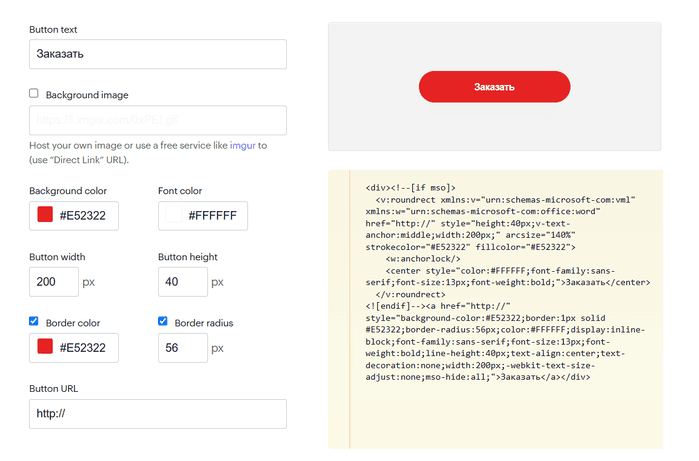Click the Button text input field

[x=158, y=54]
